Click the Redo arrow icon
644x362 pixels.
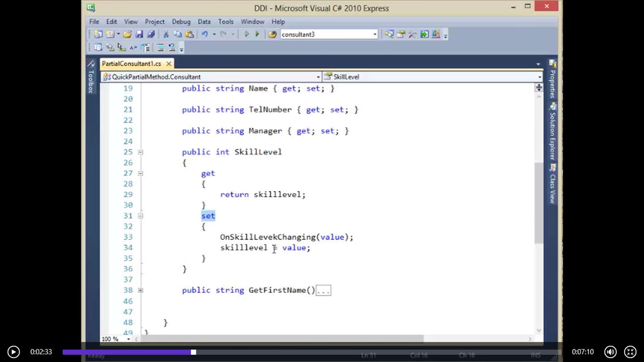pos(224,34)
